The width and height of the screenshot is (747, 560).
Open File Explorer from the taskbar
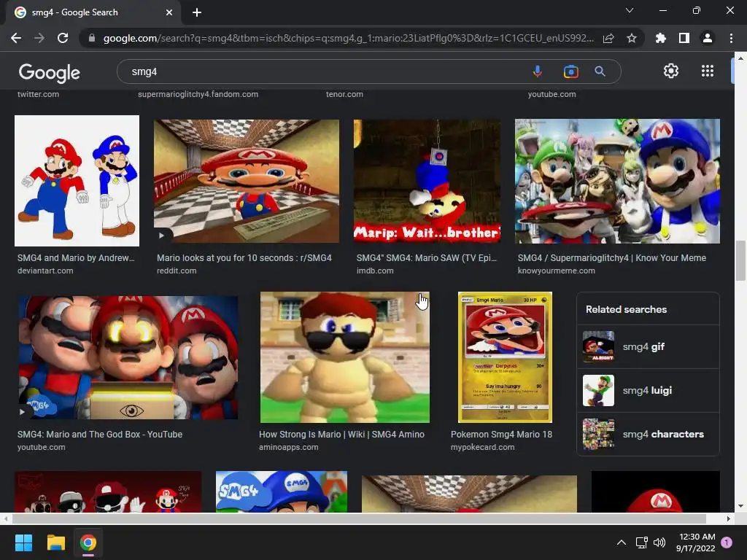pyautogui.click(x=55, y=542)
